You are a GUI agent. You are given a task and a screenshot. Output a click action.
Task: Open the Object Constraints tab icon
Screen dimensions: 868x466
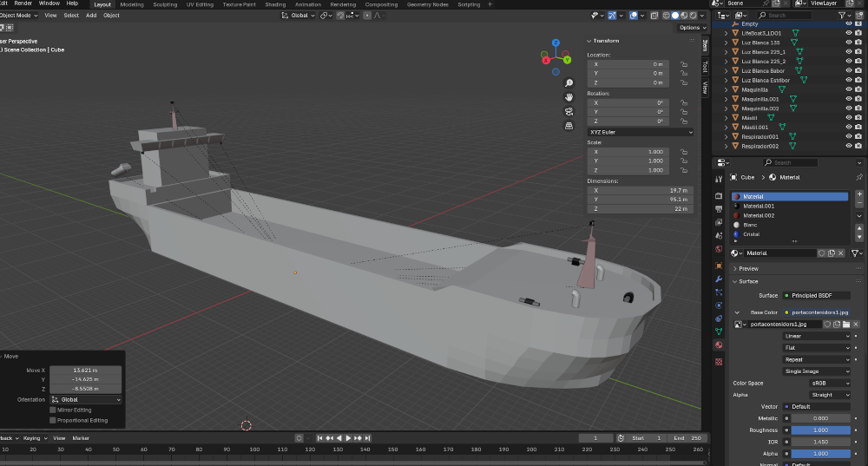719,318
